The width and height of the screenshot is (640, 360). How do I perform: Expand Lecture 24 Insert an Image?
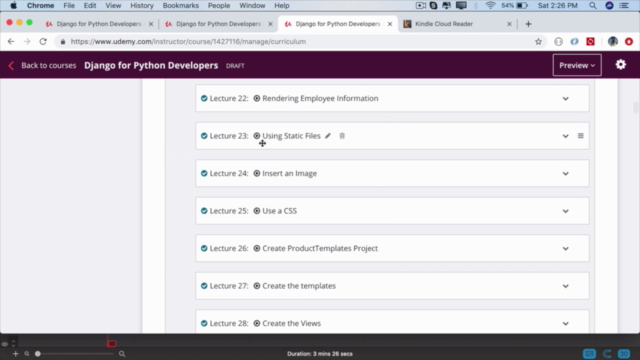click(565, 174)
